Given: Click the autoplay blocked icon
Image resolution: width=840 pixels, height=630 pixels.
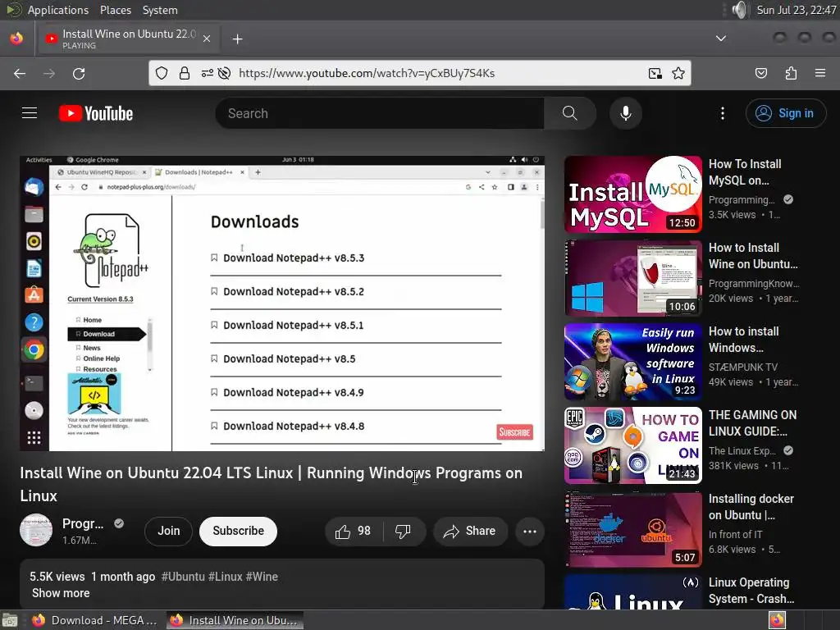Looking at the screenshot, I should click(x=225, y=73).
